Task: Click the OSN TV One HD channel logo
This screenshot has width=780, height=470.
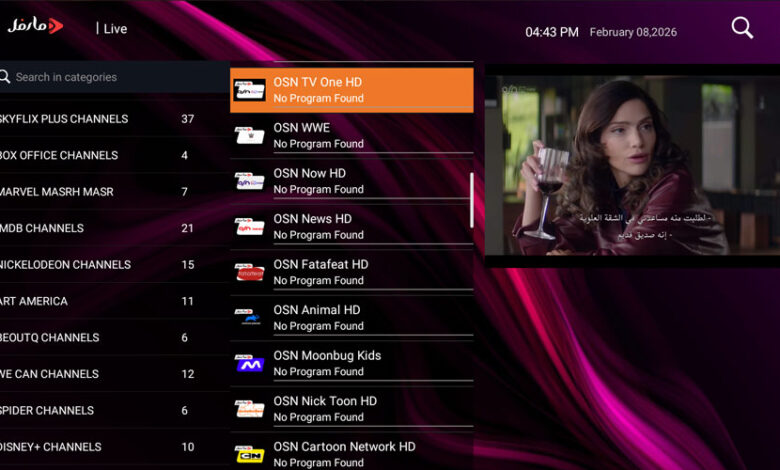Action: click(249, 90)
